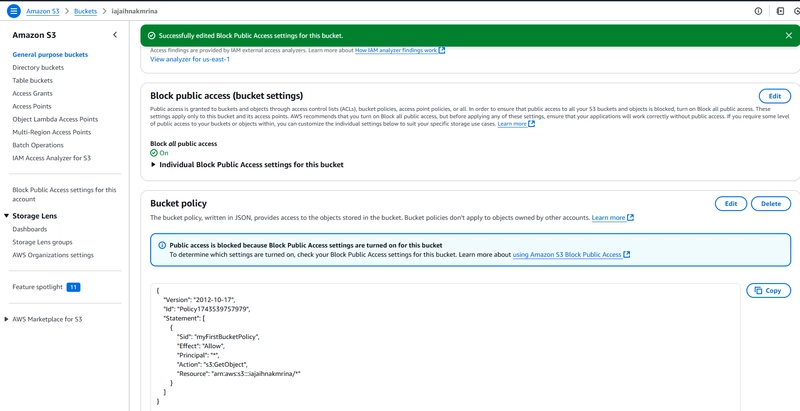Open Multi-Region Access Points
This screenshot has height=411, width=800.
click(x=52, y=132)
